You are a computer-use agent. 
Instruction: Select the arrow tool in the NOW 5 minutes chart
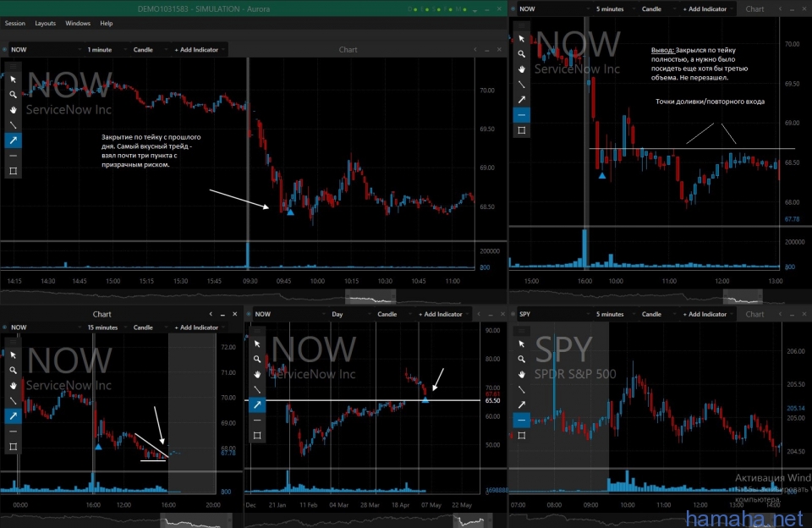point(522,100)
